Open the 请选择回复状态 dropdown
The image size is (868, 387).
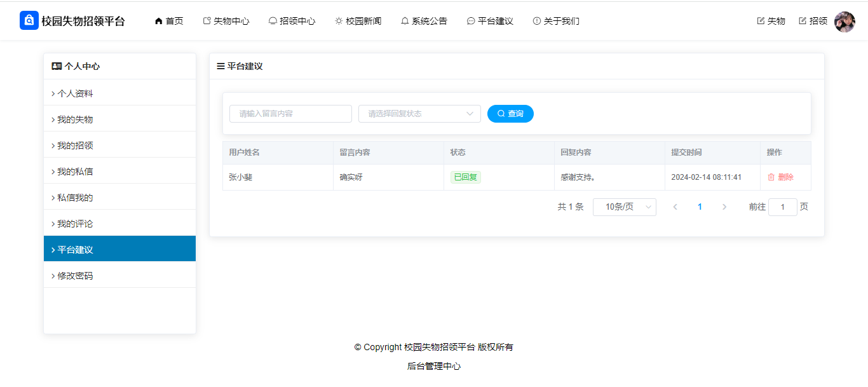[x=419, y=114]
